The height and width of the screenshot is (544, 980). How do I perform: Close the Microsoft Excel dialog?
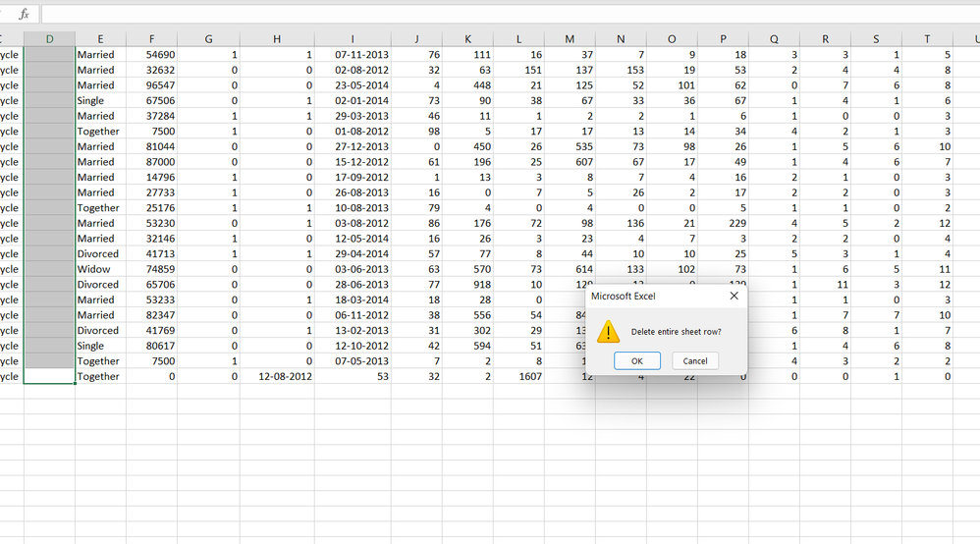[734, 296]
